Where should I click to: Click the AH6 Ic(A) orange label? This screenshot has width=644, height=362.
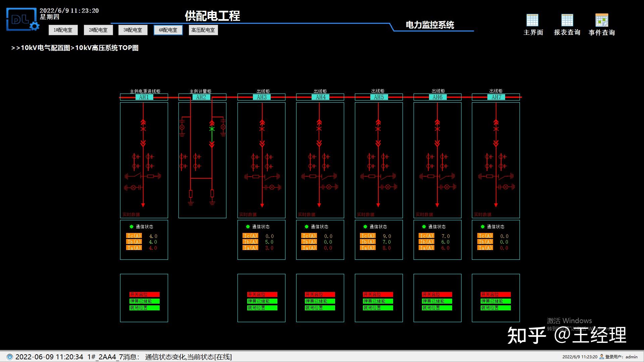point(427,236)
